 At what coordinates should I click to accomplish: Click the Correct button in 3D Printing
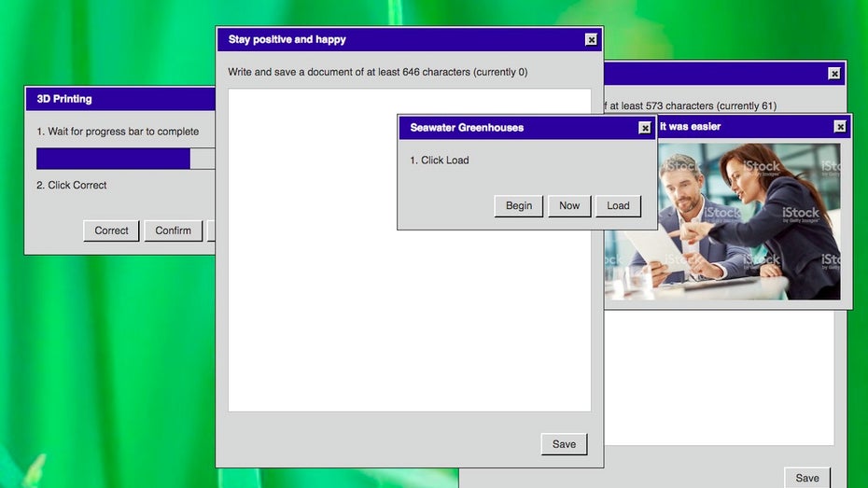[111, 230]
